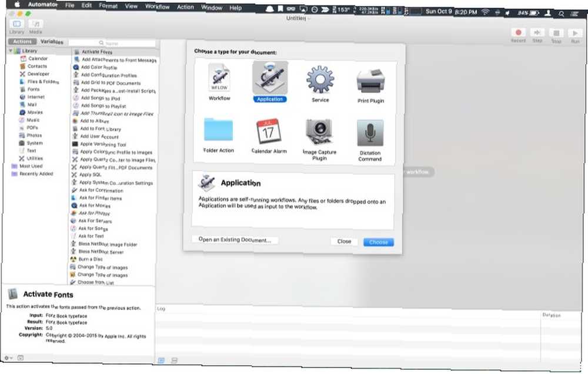The image size is (588, 374).
Task: Select Files & Folders category
Action: pyautogui.click(x=39, y=81)
